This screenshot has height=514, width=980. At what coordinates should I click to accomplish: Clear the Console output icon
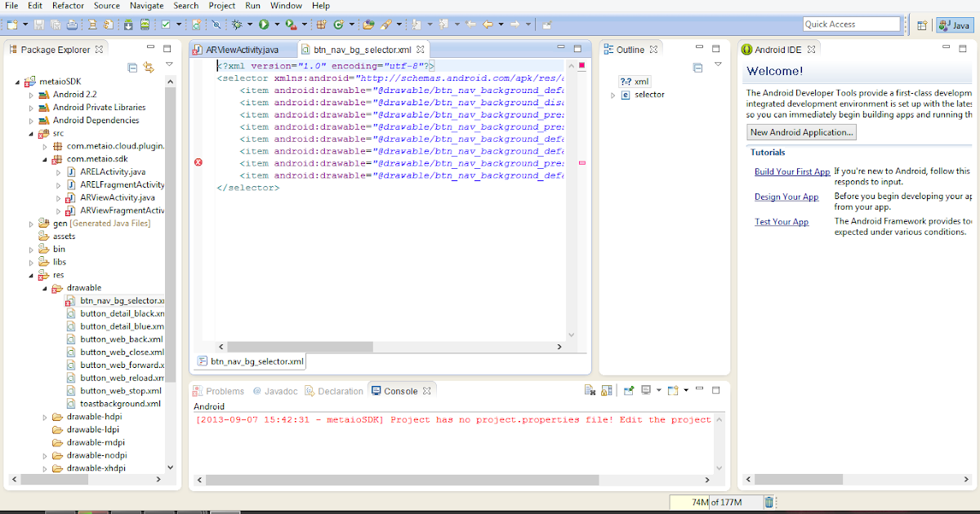click(x=590, y=391)
